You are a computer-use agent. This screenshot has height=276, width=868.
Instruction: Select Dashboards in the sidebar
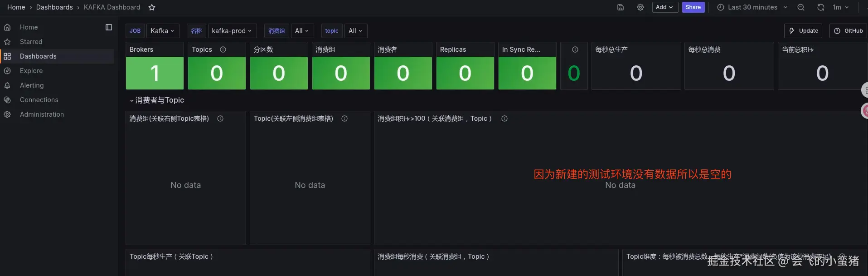(x=38, y=56)
